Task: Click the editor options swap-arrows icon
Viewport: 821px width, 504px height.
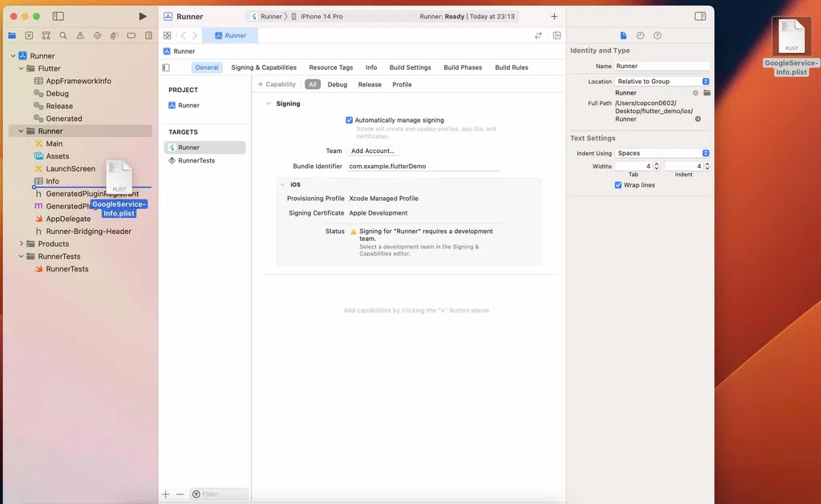Action: [x=538, y=35]
